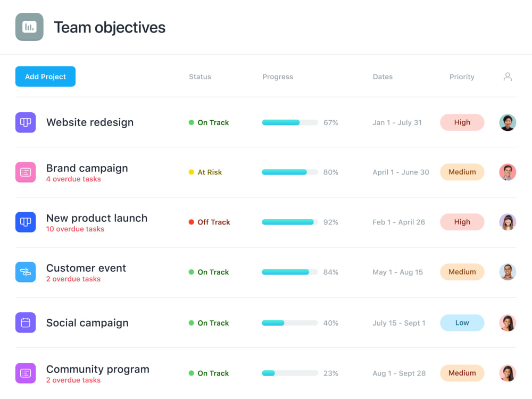Click the Add Project button

click(45, 76)
